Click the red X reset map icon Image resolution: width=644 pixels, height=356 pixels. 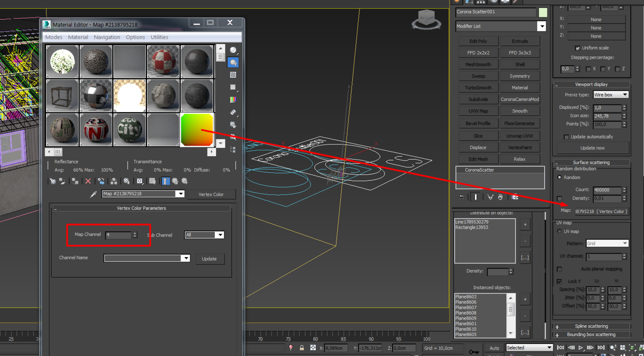pyautogui.click(x=88, y=181)
